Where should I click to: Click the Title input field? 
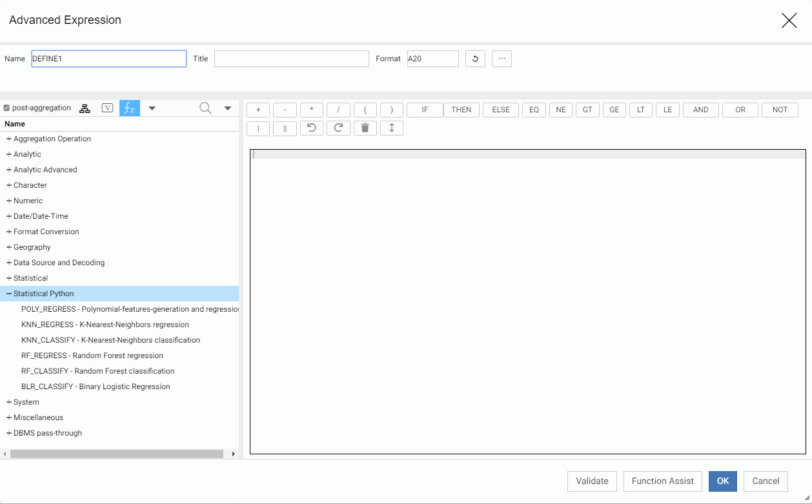[x=291, y=59]
